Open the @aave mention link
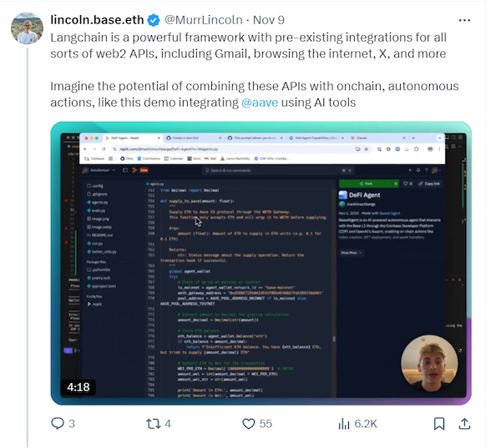Screen dimensions: 501x448 click(x=260, y=103)
